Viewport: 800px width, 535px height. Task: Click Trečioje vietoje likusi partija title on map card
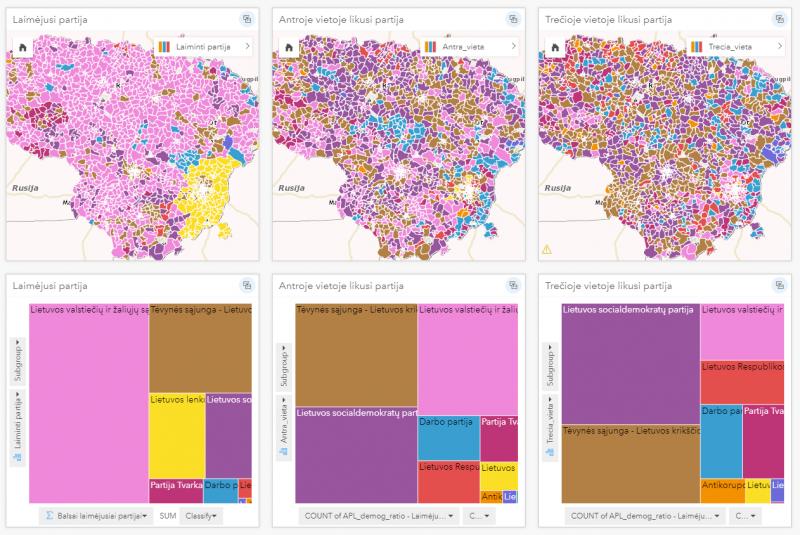click(608, 20)
